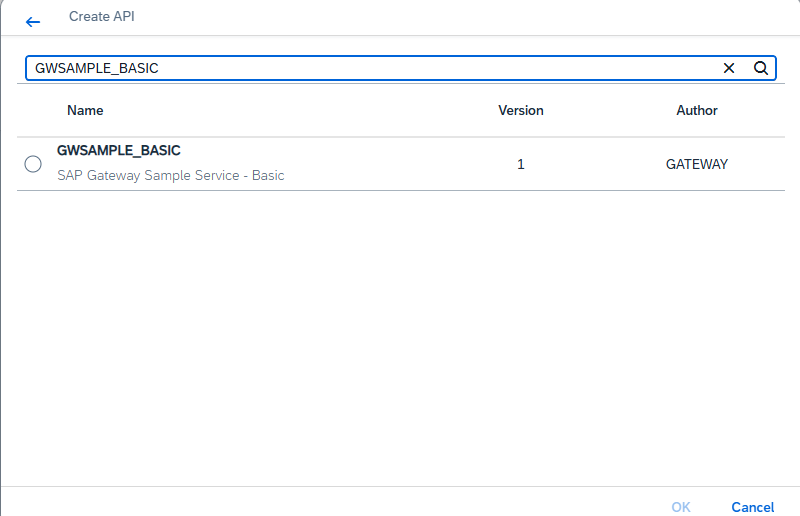Click the SAP Gateway Sample Service description
Image resolution: width=800 pixels, height=516 pixels.
pos(170,175)
